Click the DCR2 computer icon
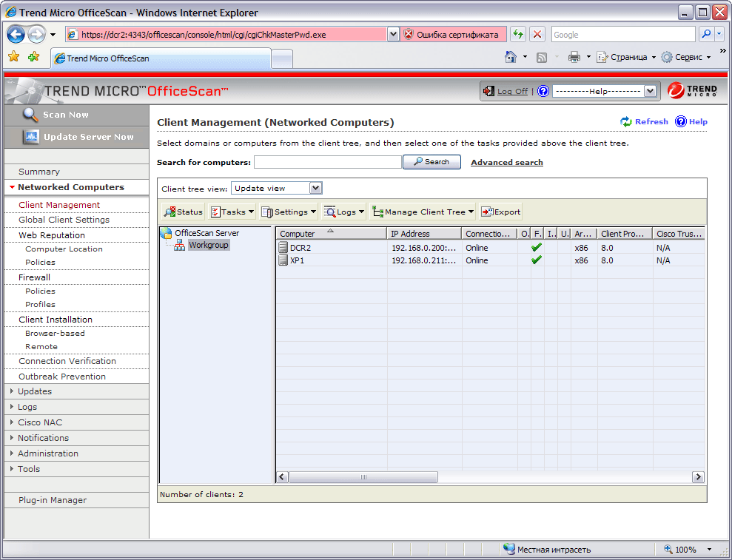Viewport: 732px width, 560px height. [283, 247]
